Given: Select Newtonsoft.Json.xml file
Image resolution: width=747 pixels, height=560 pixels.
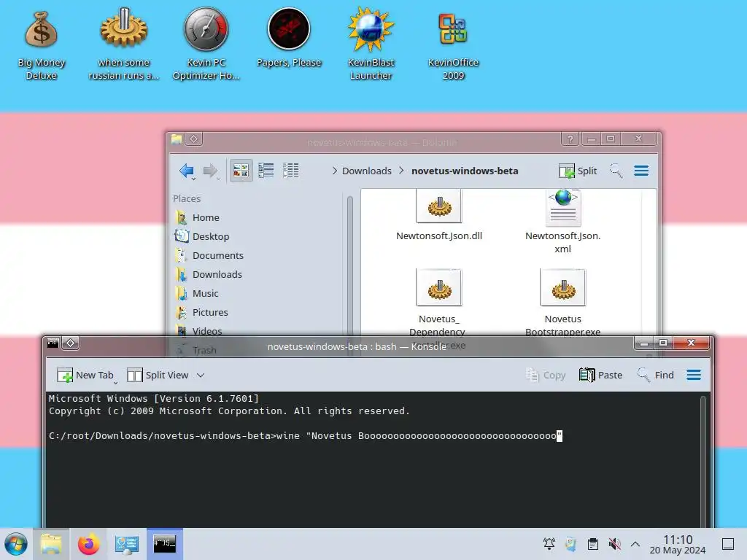Looking at the screenshot, I should click(x=562, y=222).
